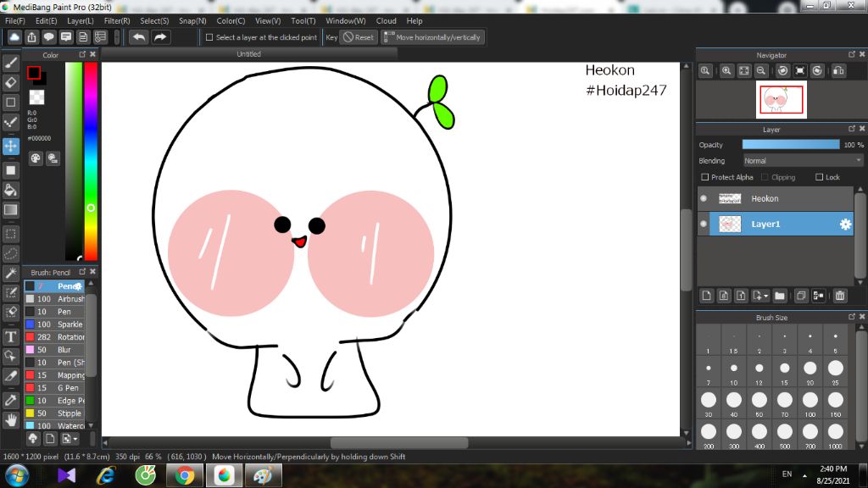Open the Blending mode dropdown
The image size is (868, 488).
coord(803,160)
